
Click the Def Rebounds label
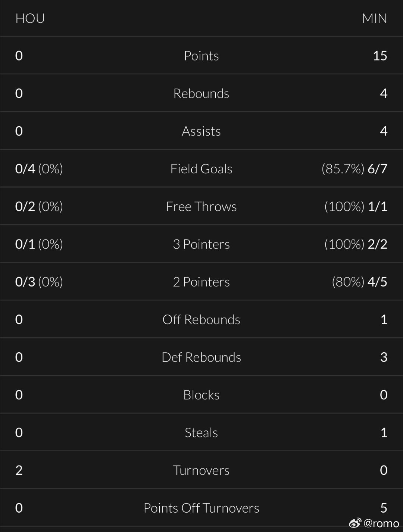pyautogui.click(x=201, y=358)
